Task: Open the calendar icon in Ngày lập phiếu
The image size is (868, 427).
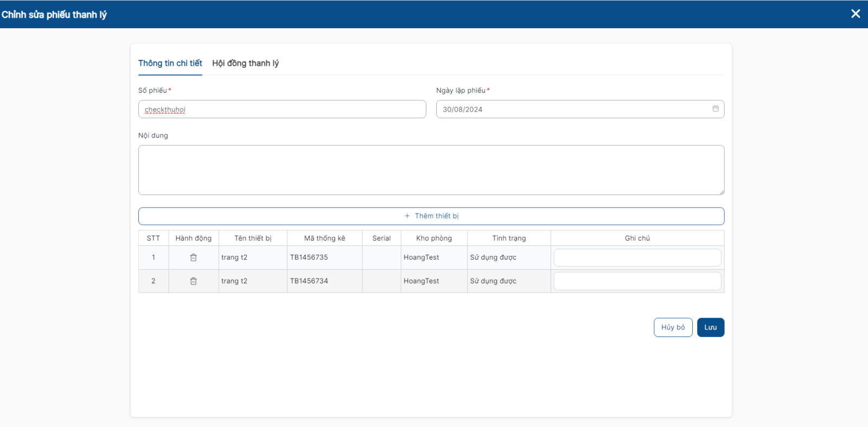Action: (x=715, y=109)
